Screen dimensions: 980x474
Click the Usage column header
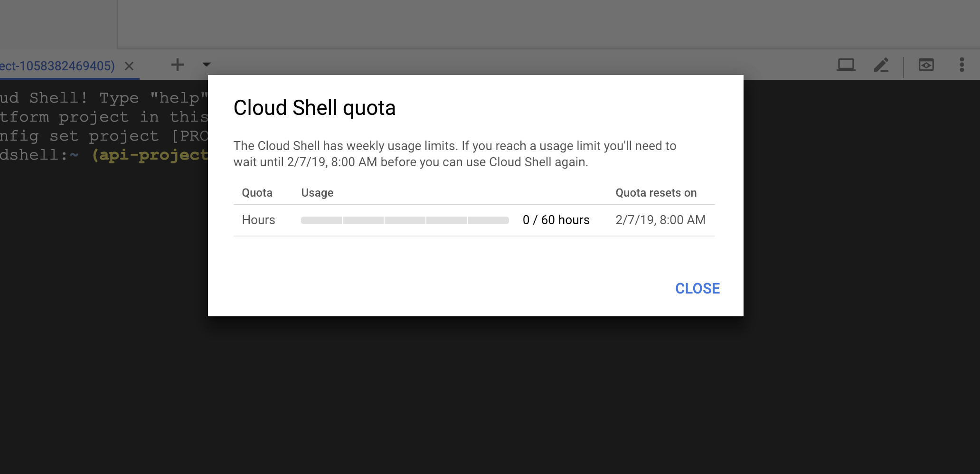317,193
